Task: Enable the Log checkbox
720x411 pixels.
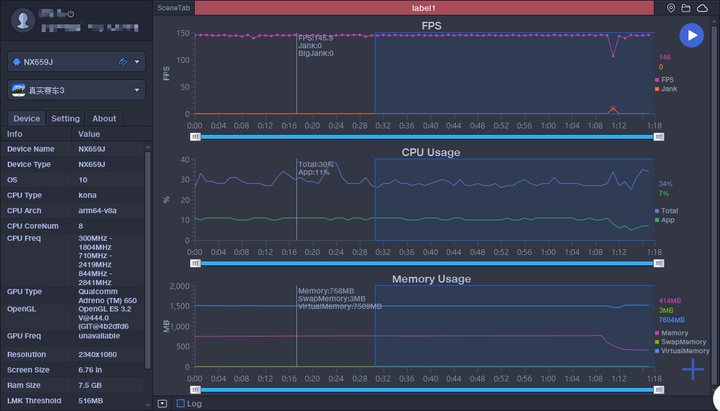Action: [180, 404]
